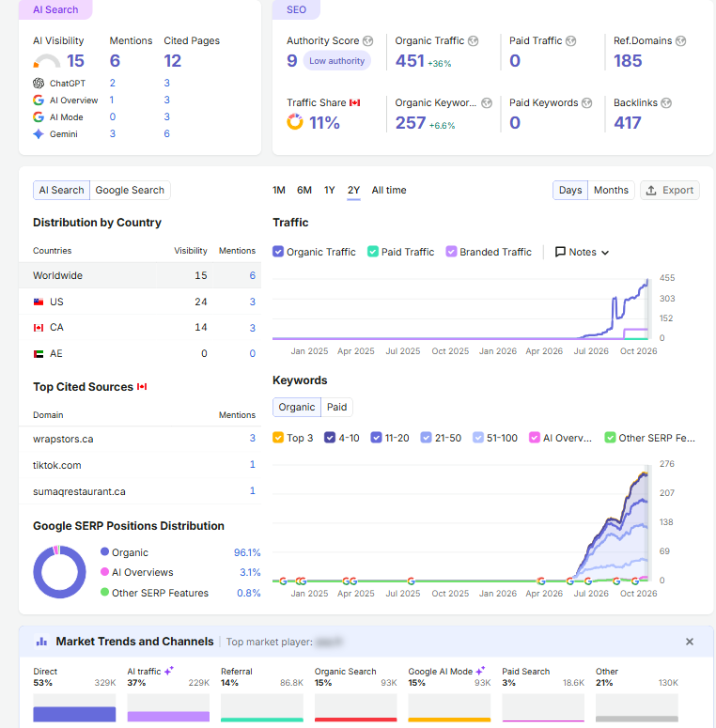Click the Organic Search channel red bar
The image size is (716, 728).
coord(356,720)
